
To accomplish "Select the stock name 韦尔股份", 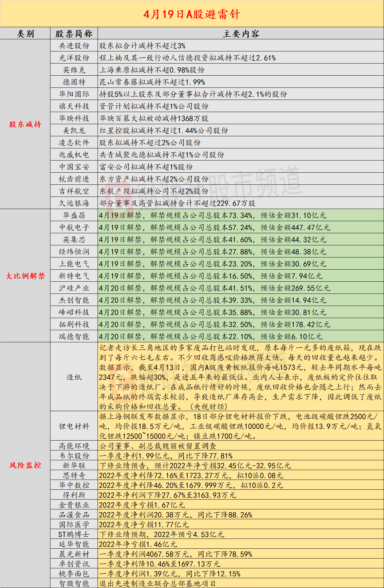I will pyautogui.click(x=74, y=456).
